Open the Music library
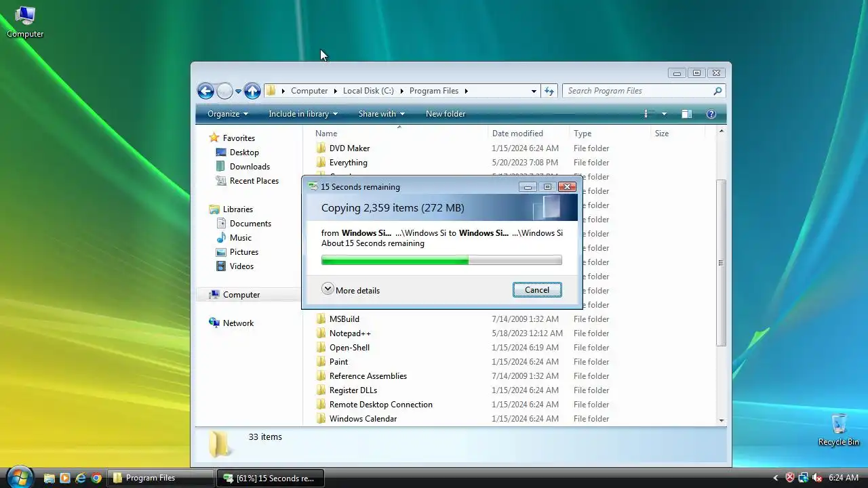Screen dimensions: 868x488 point(241,238)
